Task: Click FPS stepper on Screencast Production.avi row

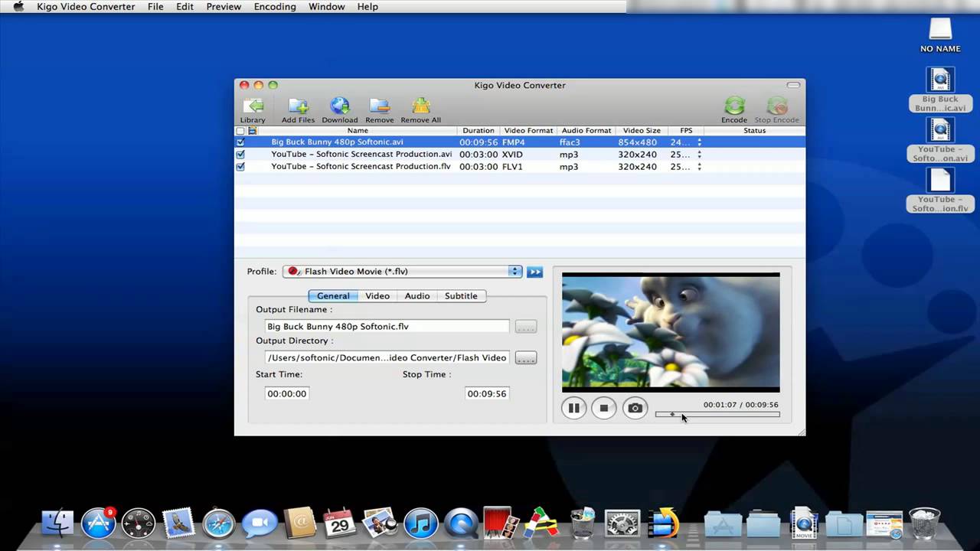Action: 699,155
